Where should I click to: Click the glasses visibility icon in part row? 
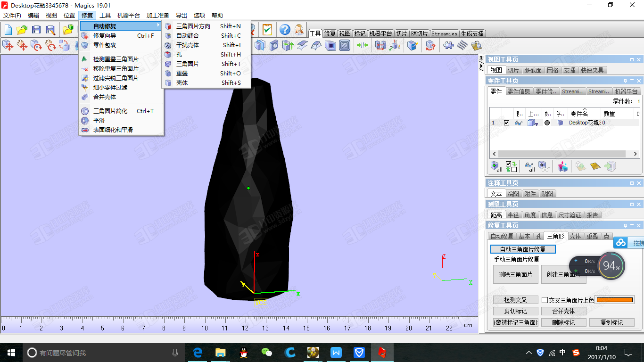pos(519,123)
